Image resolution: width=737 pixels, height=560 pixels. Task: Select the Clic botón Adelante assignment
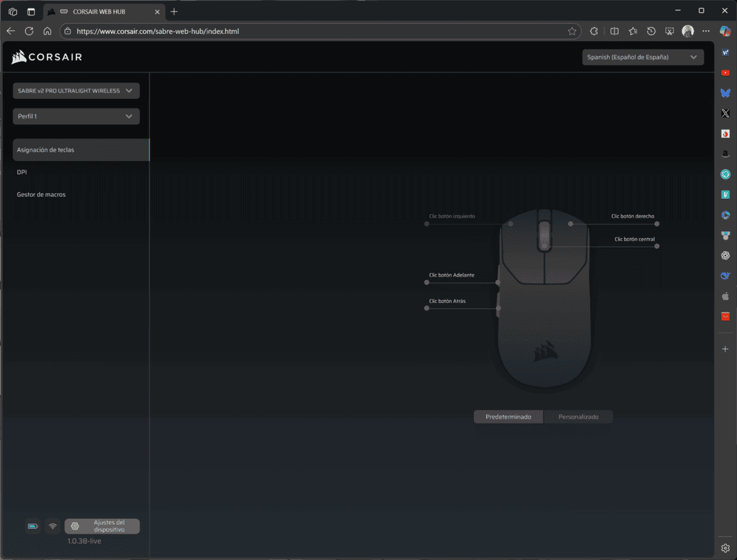[x=451, y=276]
